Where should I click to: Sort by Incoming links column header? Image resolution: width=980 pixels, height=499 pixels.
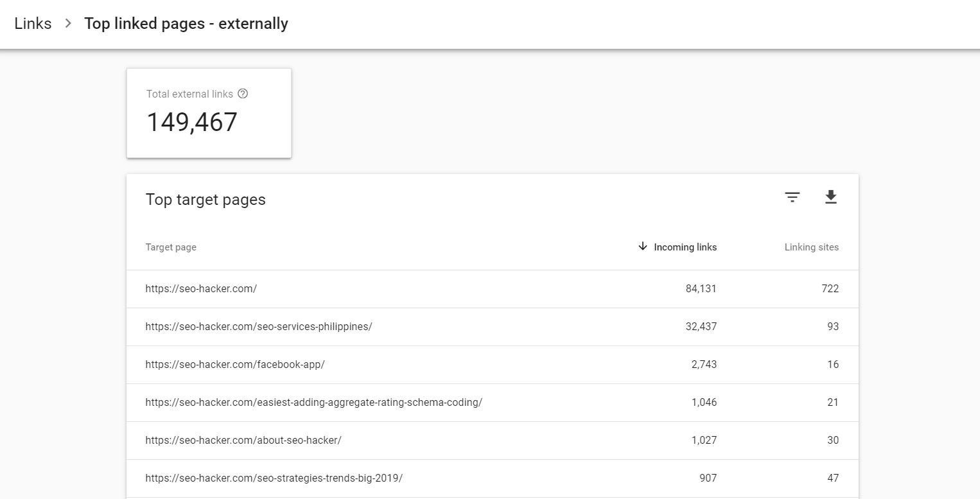point(685,247)
